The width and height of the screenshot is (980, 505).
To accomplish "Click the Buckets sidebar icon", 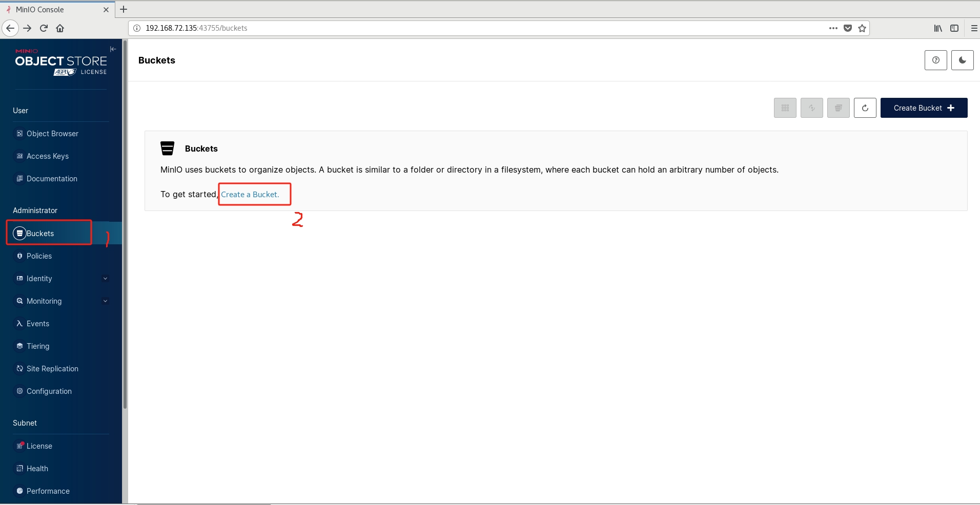I will [x=19, y=234].
